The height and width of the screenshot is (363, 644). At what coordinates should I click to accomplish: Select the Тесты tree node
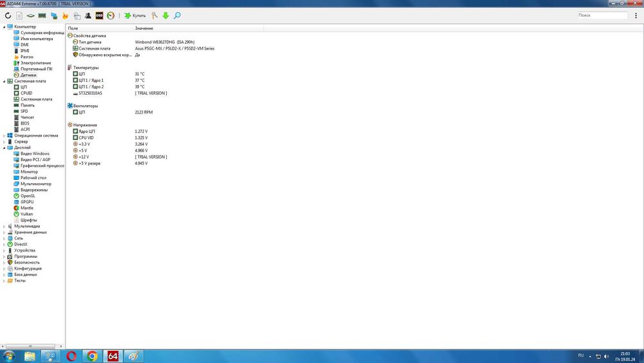[x=20, y=280]
